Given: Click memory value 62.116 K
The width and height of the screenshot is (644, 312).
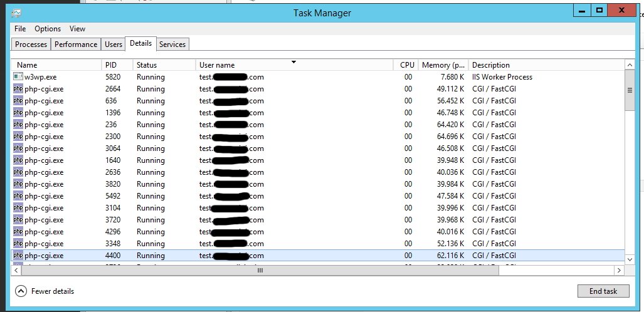Looking at the screenshot, I should tap(451, 256).
